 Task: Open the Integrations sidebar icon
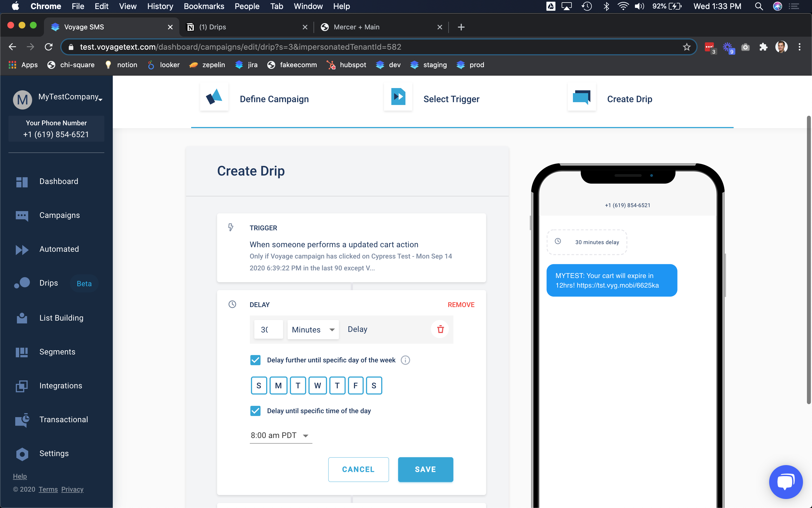22,386
